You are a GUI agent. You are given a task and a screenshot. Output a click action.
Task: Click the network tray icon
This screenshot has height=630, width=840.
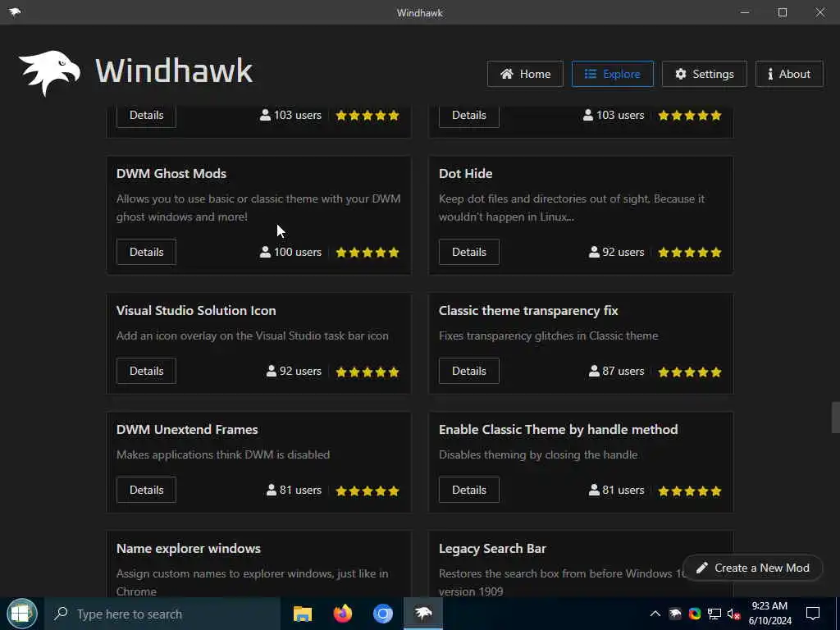point(714,614)
